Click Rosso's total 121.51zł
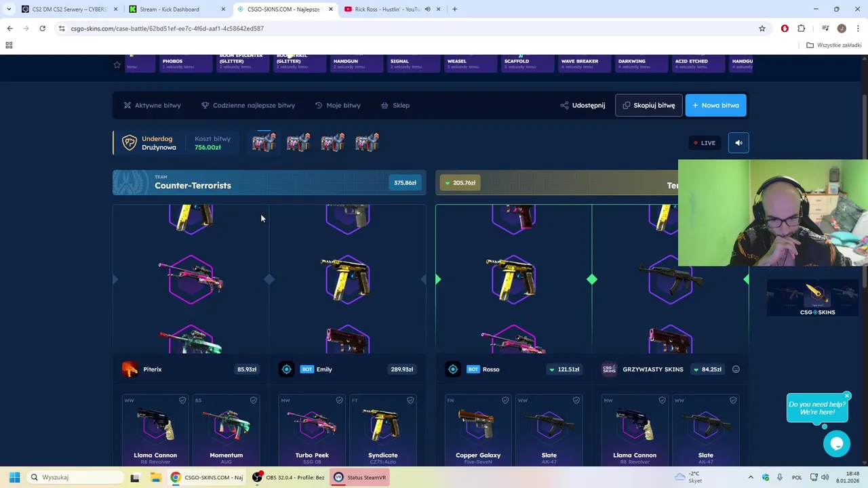Image resolution: width=868 pixels, height=488 pixels. pyautogui.click(x=563, y=369)
